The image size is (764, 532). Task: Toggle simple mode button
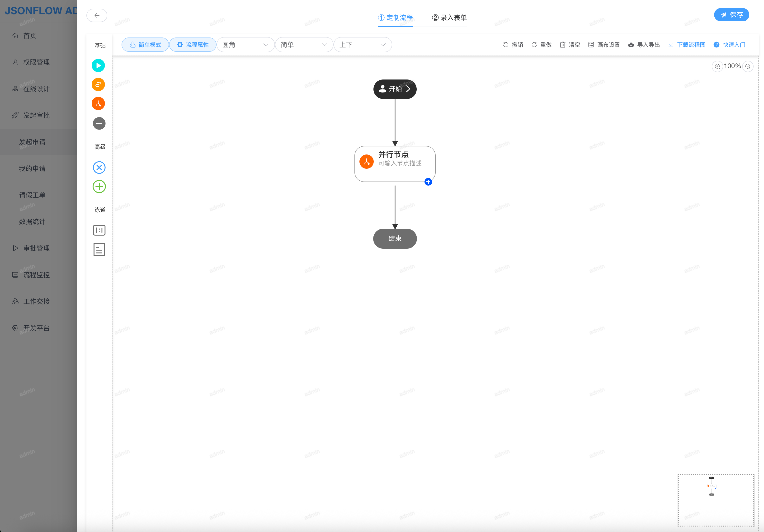click(145, 45)
